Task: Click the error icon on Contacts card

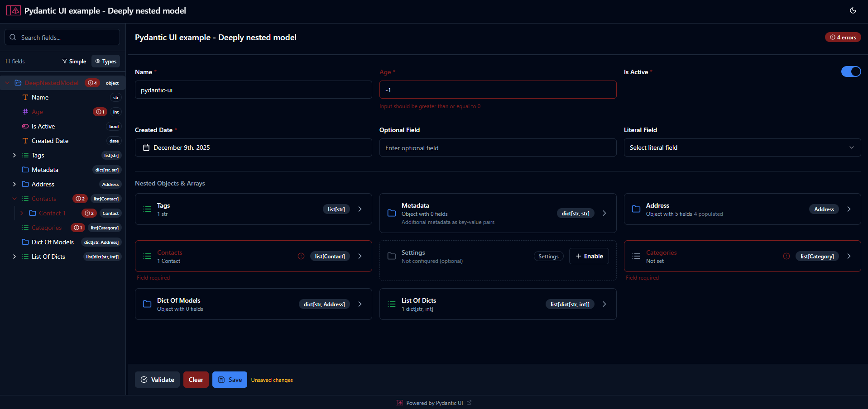Action: tap(301, 256)
